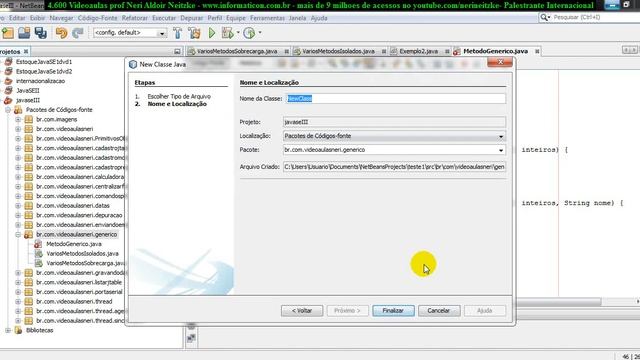Image resolution: width=640 pixels, height=360 pixels.
Task: Close the VariosMetodosSobrecarga.java tab
Action: click(x=286, y=51)
